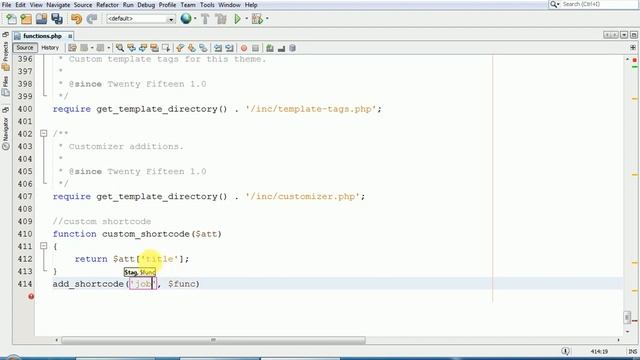The width and height of the screenshot is (640, 360).
Task: Undo the last edit
Action: point(76,19)
